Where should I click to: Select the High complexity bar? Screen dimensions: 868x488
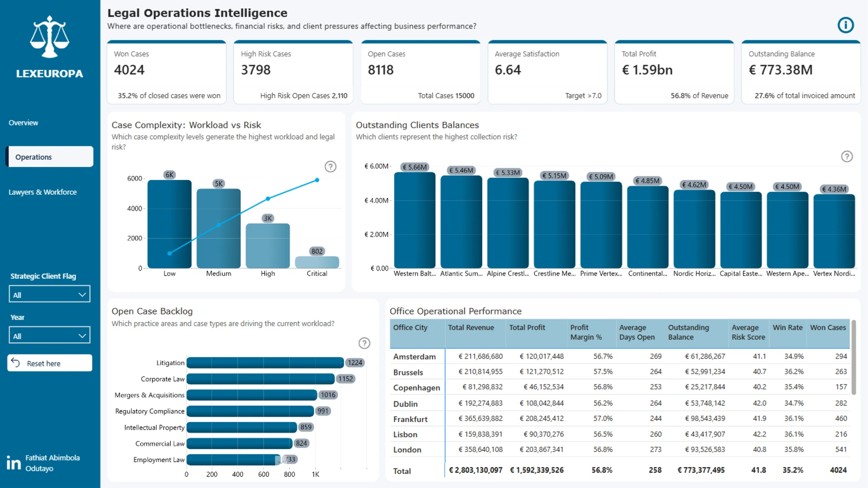pyautogui.click(x=268, y=246)
